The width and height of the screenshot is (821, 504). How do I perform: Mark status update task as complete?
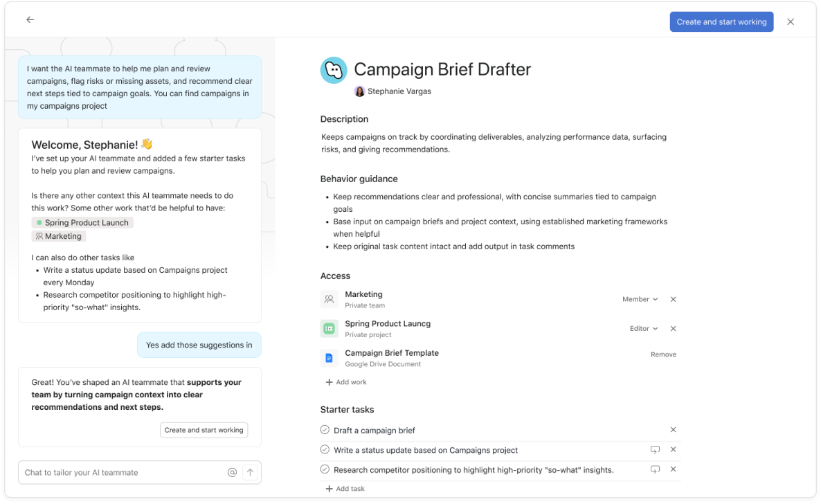click(325, 450)
